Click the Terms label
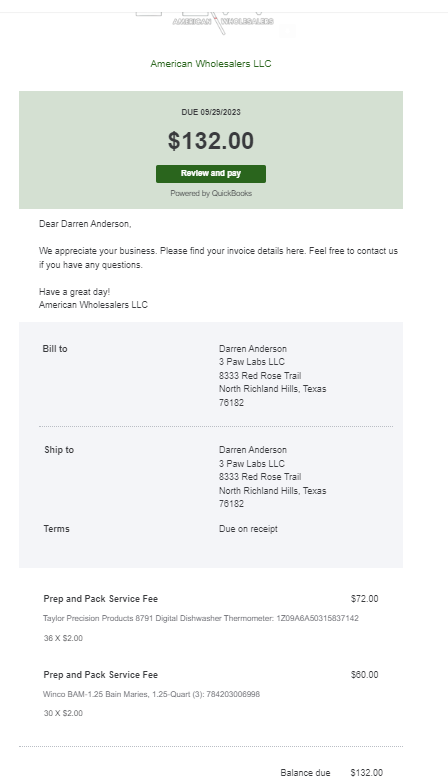Screen dimensions: 448x782 tap(56, 529)
